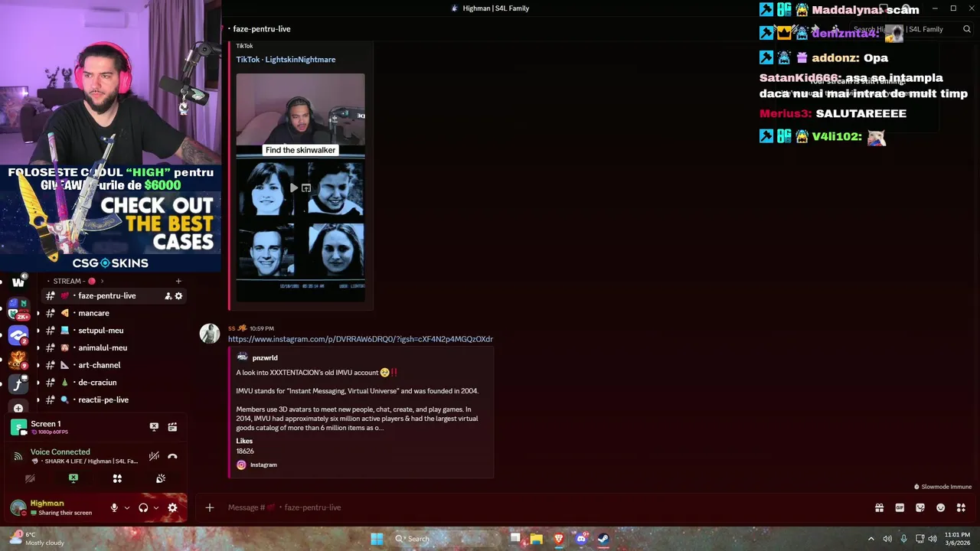Click the pnzwrld author name
The width and height of the screenshot is (980, 551).
click(265, 358)
